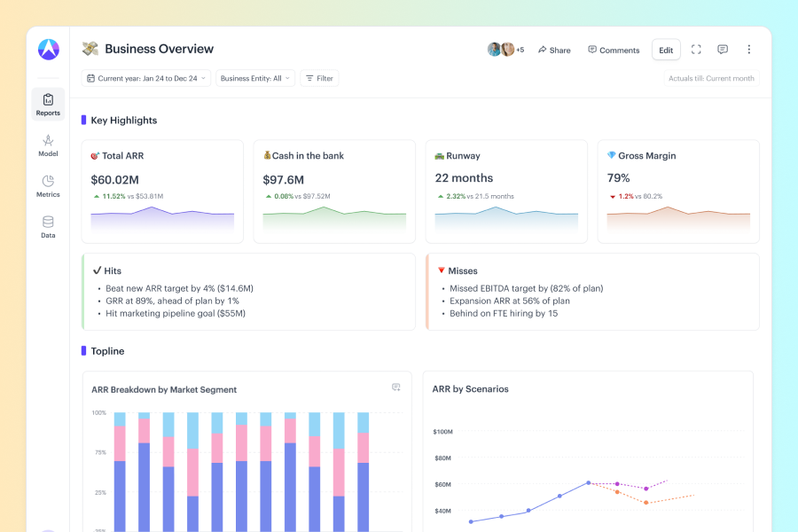
Task: Click the comment icon on ARR Breakdown chart
Action: 396,387
